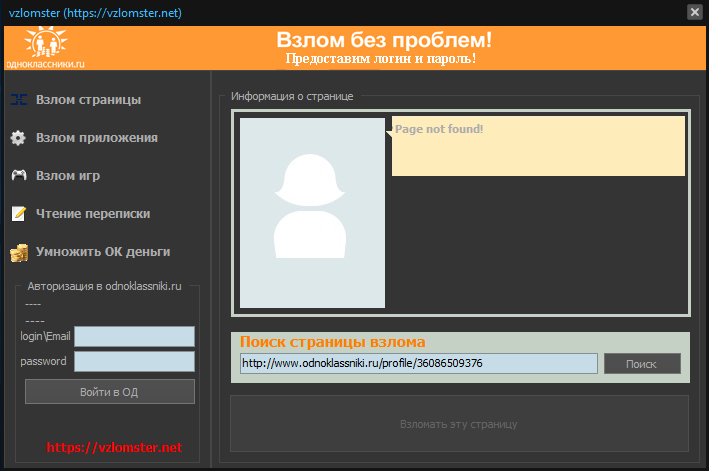Focus the login\Email input field
Screen dimensions: 709x471
(134, 336)
